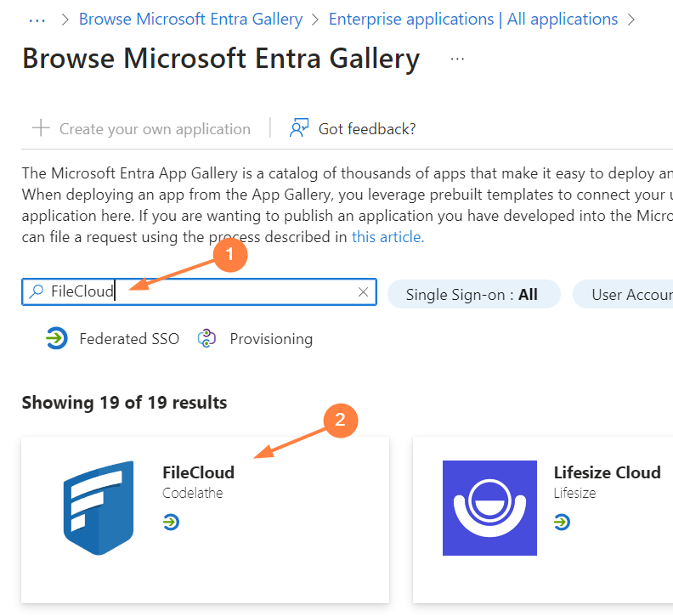This screenshot has width=673, height=616.
Task: Select the FileCloud shield logo thumbnail
Action: [99, 507]
